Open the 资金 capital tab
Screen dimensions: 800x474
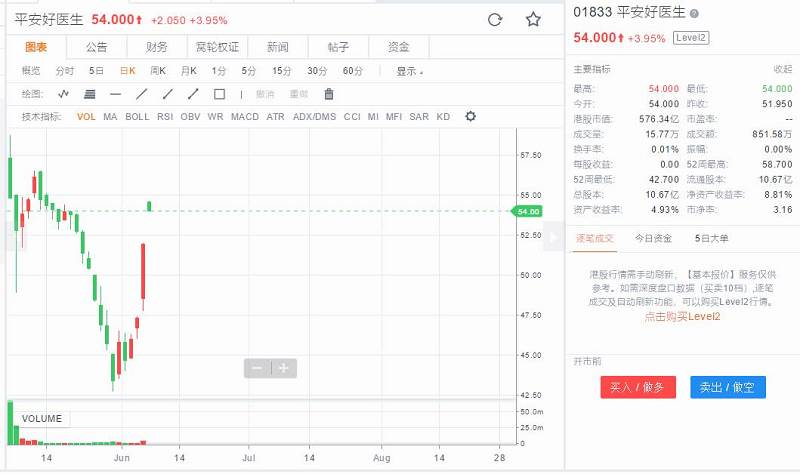398,47
